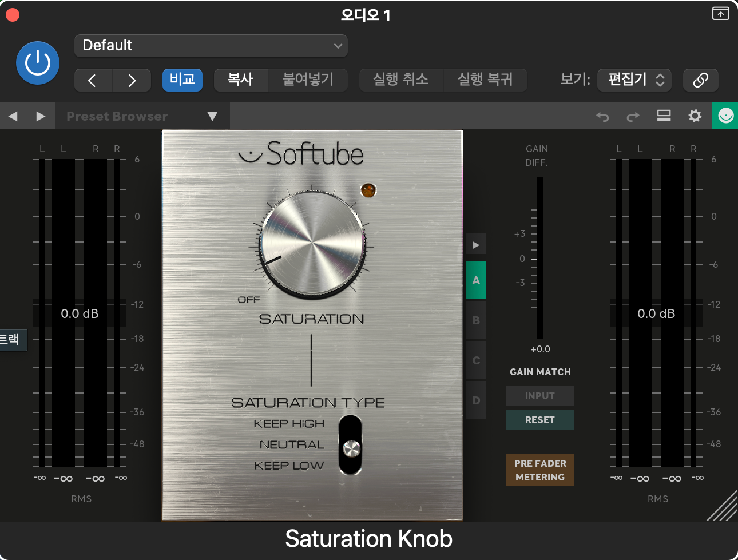Image resolution: width=738 pixels, height=560 pixels.
Task: Click the +0.0 gain difference value
Action: 541,349
